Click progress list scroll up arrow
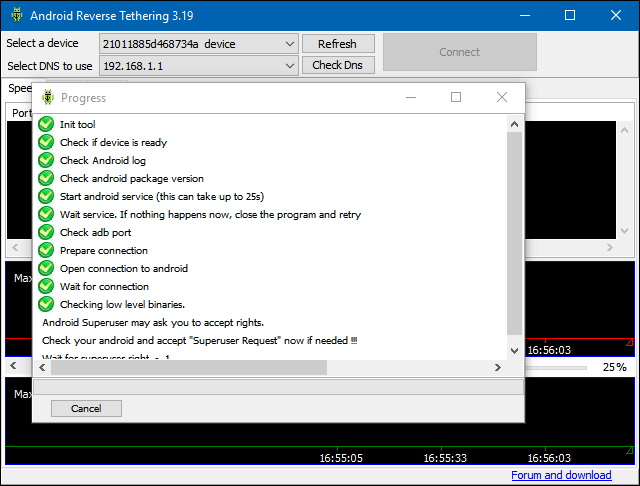 tap(514, 124)
